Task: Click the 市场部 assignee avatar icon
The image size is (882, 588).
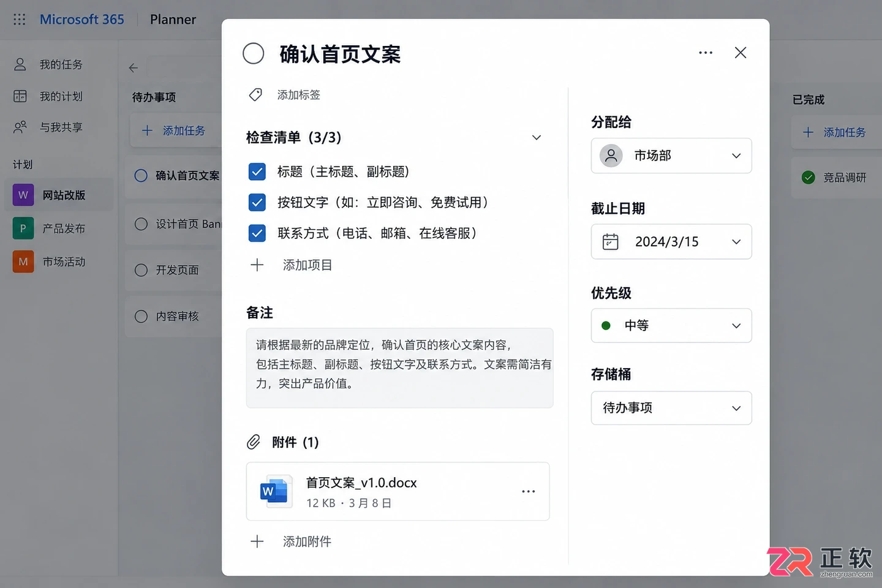Action: pyautogui.click(x=611, y=156)
